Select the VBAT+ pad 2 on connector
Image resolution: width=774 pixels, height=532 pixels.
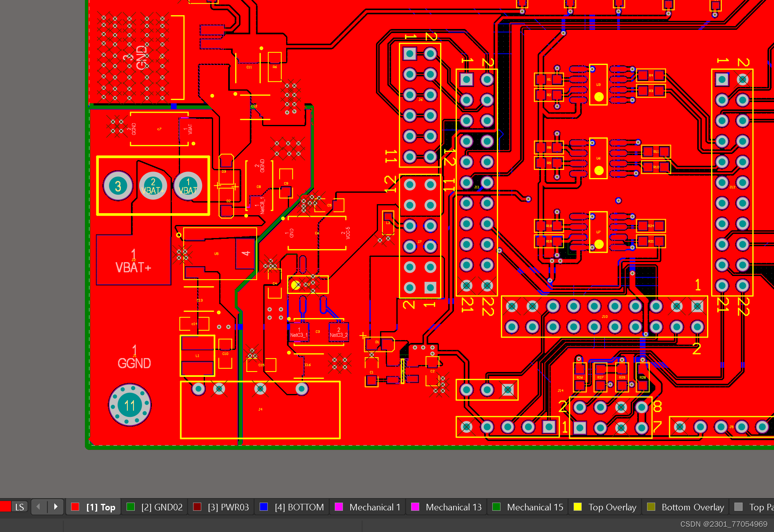click(x=153, y=186)
